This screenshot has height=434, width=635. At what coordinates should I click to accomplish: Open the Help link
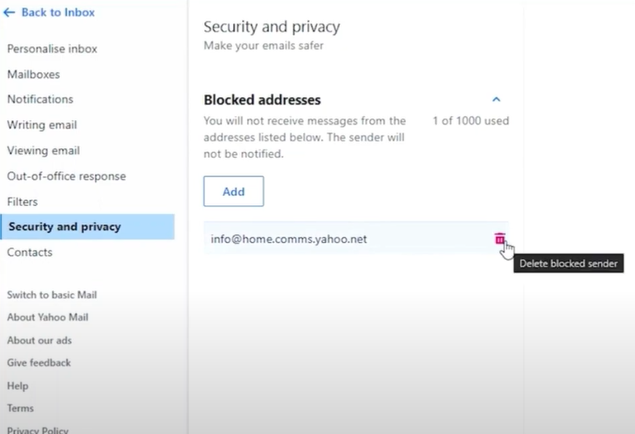tap(18, 386)
